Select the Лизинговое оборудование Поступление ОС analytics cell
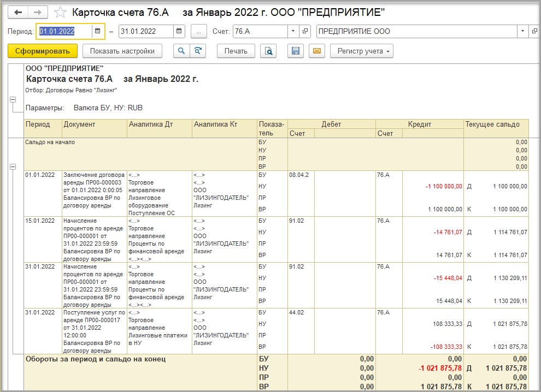541x392 pixels. [159, 194]
